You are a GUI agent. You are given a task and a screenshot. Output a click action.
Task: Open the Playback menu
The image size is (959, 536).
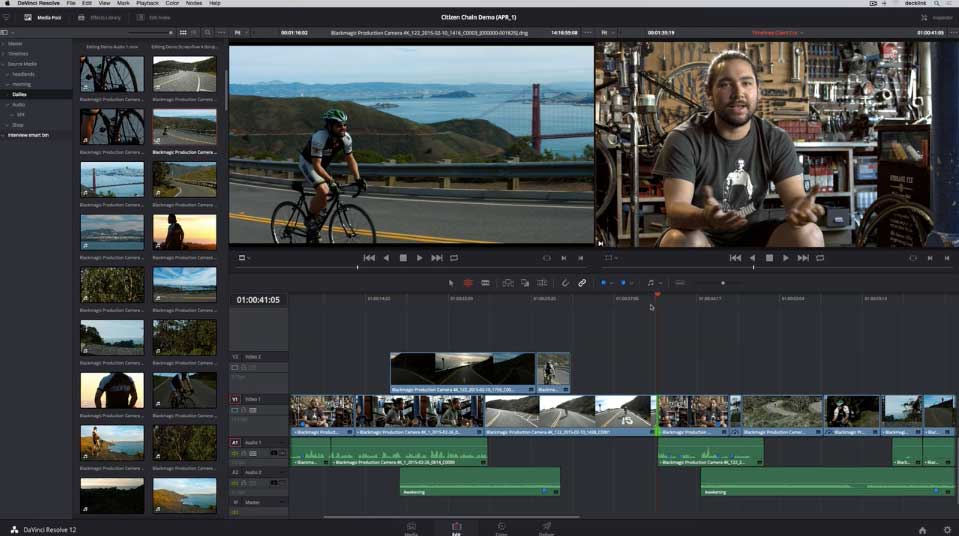pos(147,3)
